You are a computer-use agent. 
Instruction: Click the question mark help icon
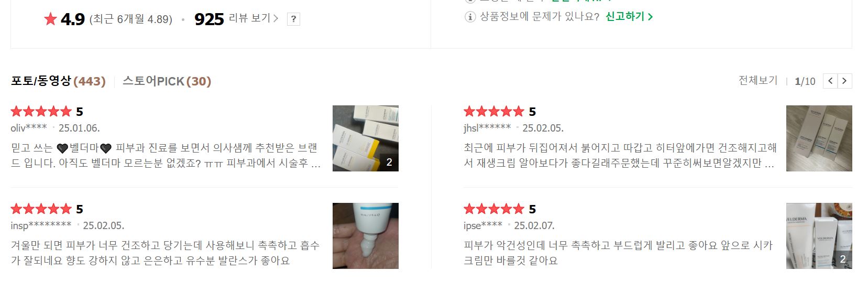point(293,19)
